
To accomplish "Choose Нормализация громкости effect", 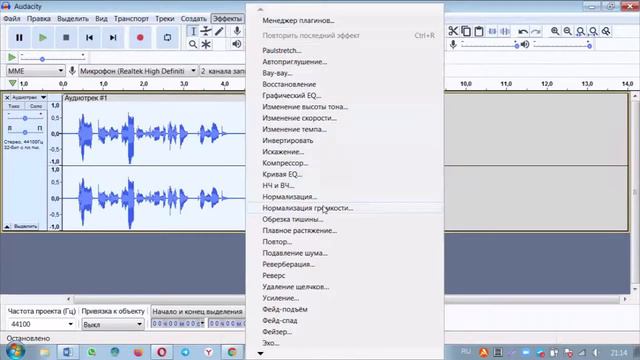I will [345, 208].
